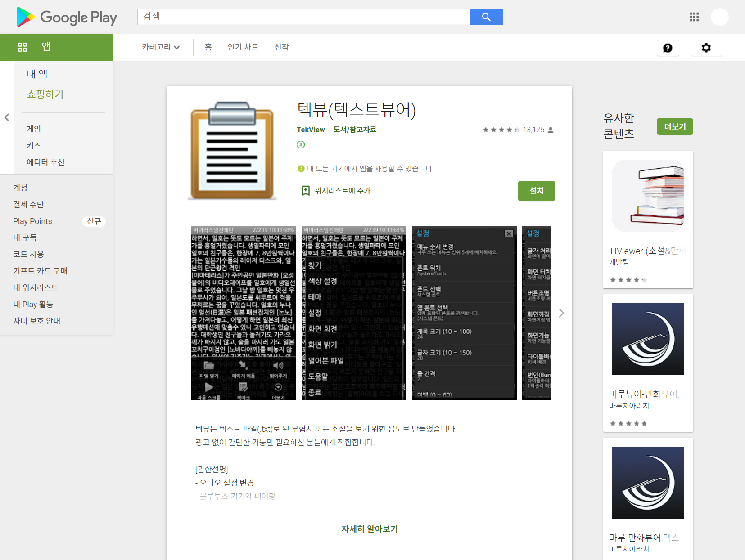Image resolution: width=745 pixels, height=560 pixels.
Task: Open second screenshot with menu list
Action: pos(354,313)
